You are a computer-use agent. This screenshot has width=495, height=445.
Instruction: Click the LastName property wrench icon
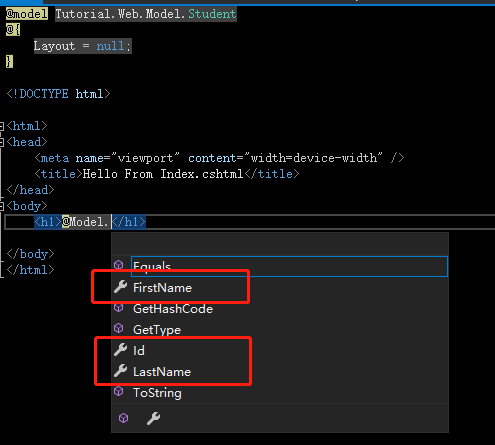pos(120,371)
